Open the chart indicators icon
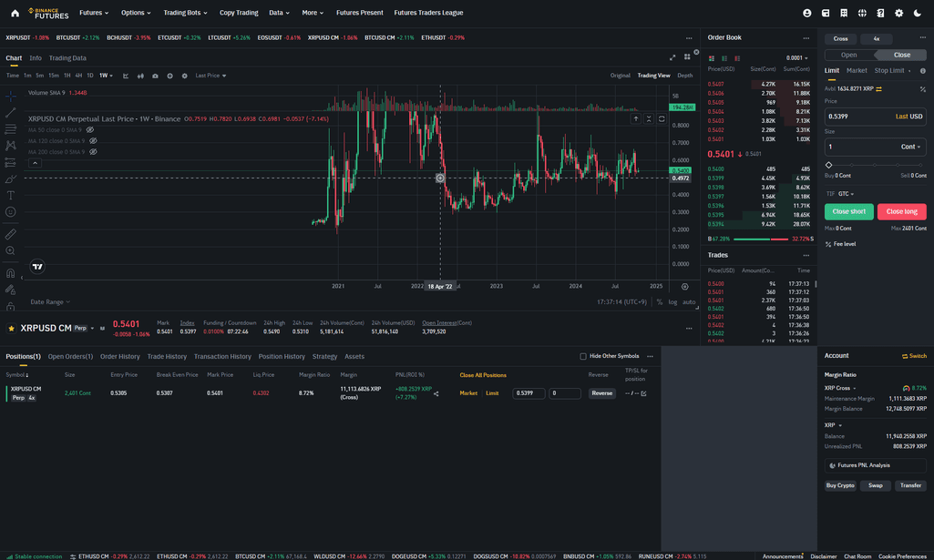 tap(126, 76)
